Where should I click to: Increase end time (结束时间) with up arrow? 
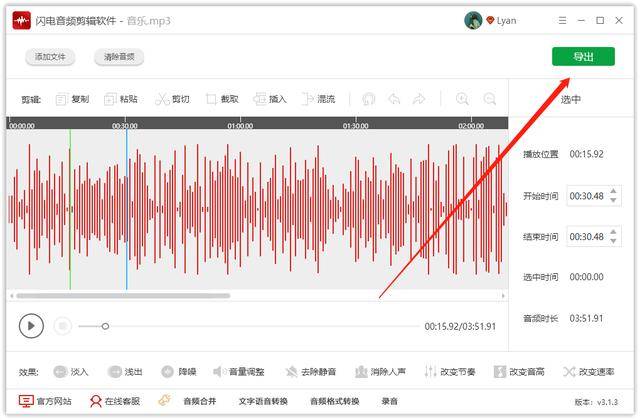(613, 232)
